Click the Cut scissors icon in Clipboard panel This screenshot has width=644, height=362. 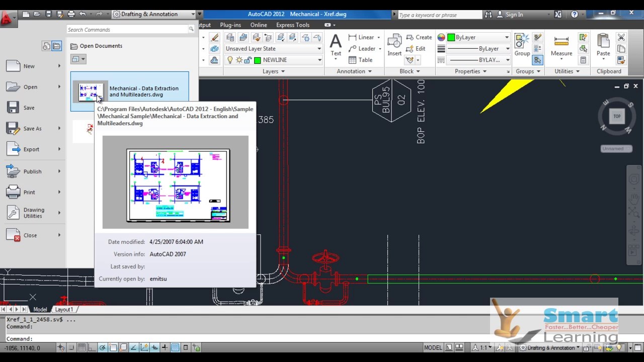[621, 38]
